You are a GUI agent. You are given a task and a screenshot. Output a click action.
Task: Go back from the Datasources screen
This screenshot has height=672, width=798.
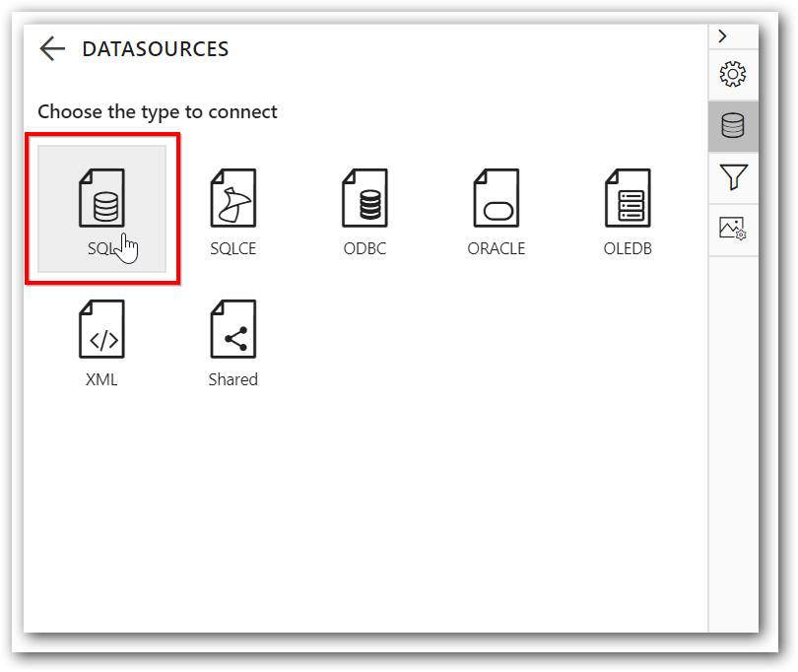[x=51, y=48]
